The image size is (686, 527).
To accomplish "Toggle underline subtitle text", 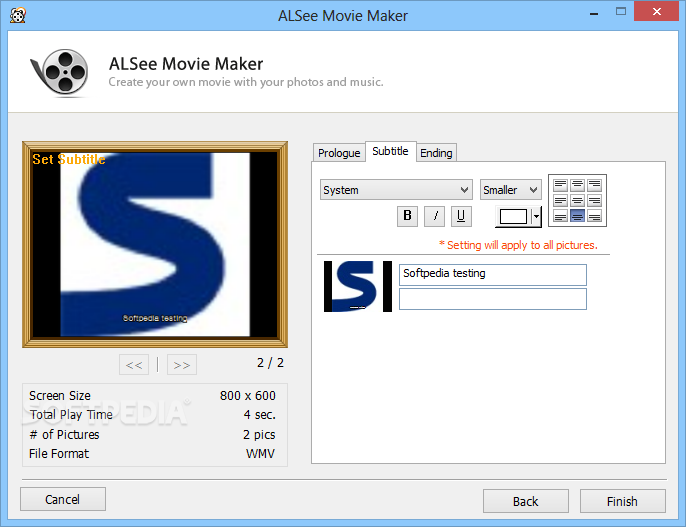I will pos(461,216).
